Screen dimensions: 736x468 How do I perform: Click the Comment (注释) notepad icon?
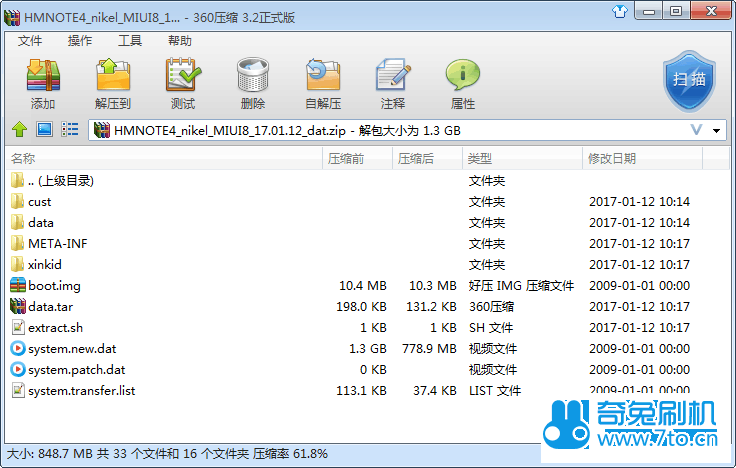tap(393, 76)
